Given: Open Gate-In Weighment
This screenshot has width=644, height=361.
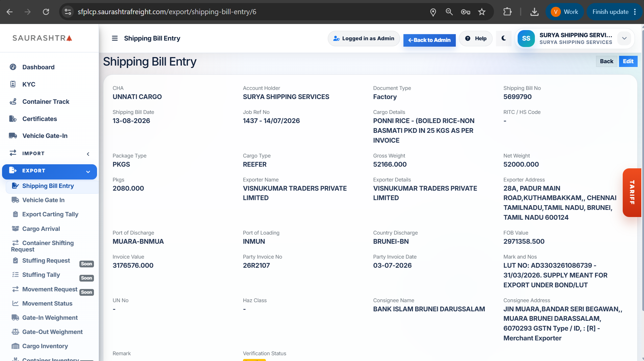Looking at the screenshot, I should tap(50, 318).
